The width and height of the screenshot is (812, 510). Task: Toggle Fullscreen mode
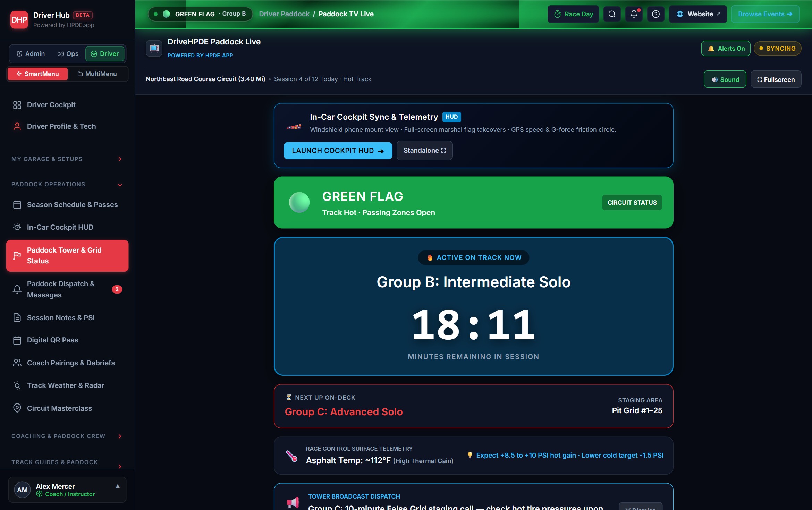click(776, 79)
